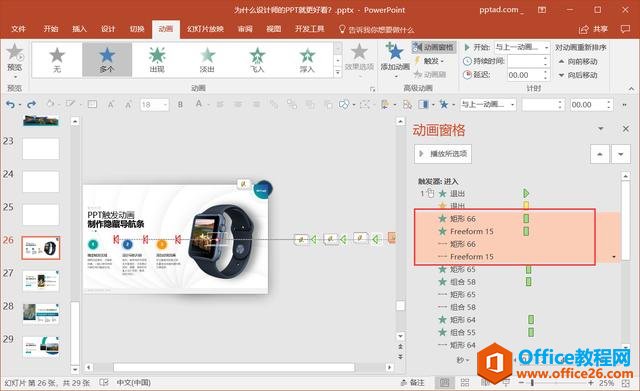The width and height of the screenshot is (640, 391).
Task: Toggle Bold in the quick toolbar
Action: click(180, 105)
